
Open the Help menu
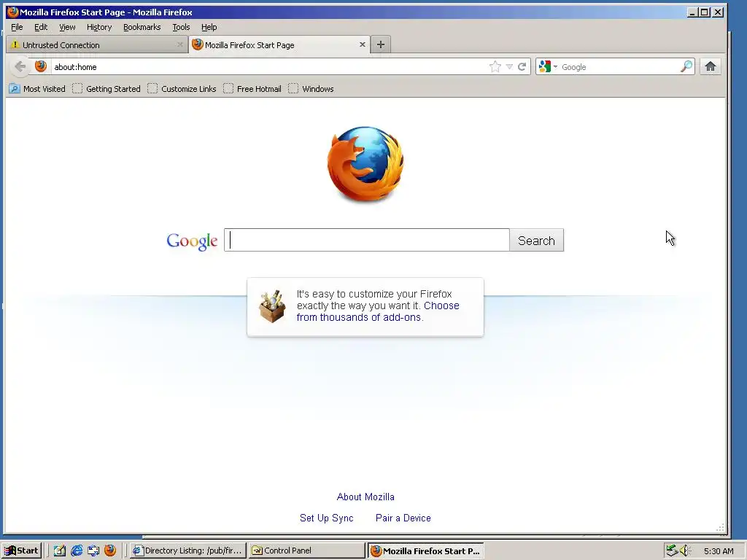209,27
